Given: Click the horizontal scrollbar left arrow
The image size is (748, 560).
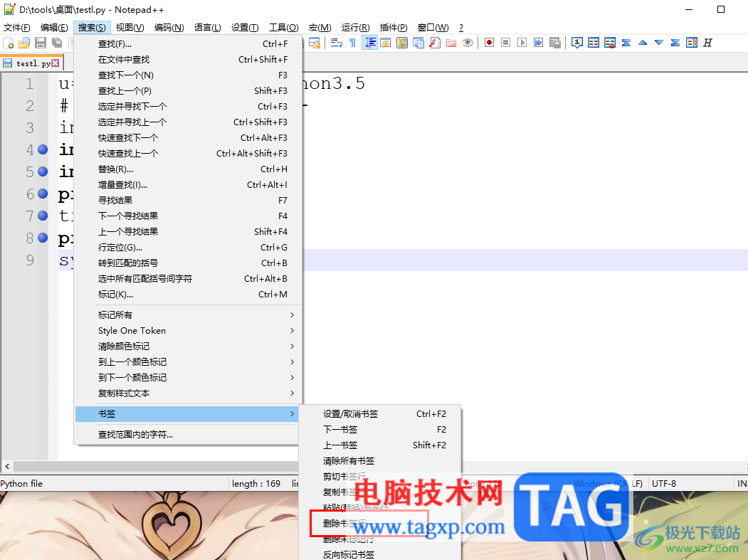Looking at the screenshot, I should pos(7,466).
